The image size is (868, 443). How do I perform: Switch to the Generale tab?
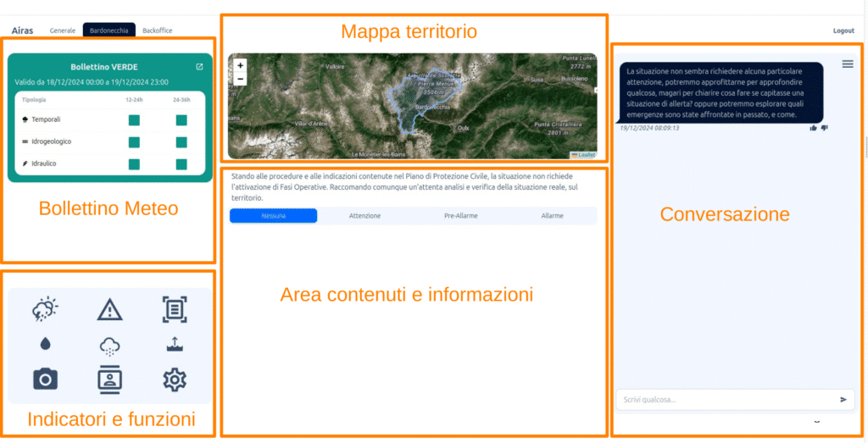click(63, 30)
